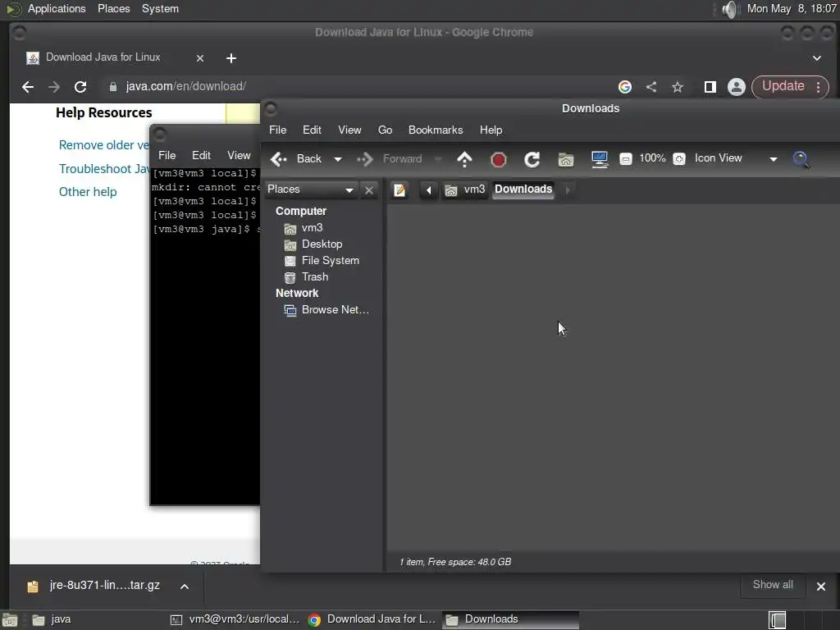Viewport: 840px width, 630px height.
Task: Go up to parent folder in Downloads
Action: point(464,159)
